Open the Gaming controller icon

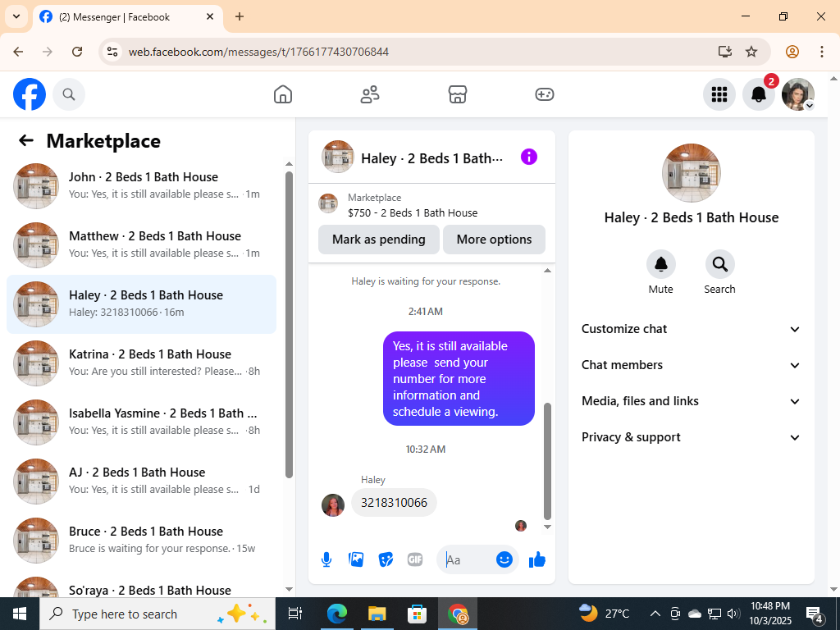click(545, 94)
